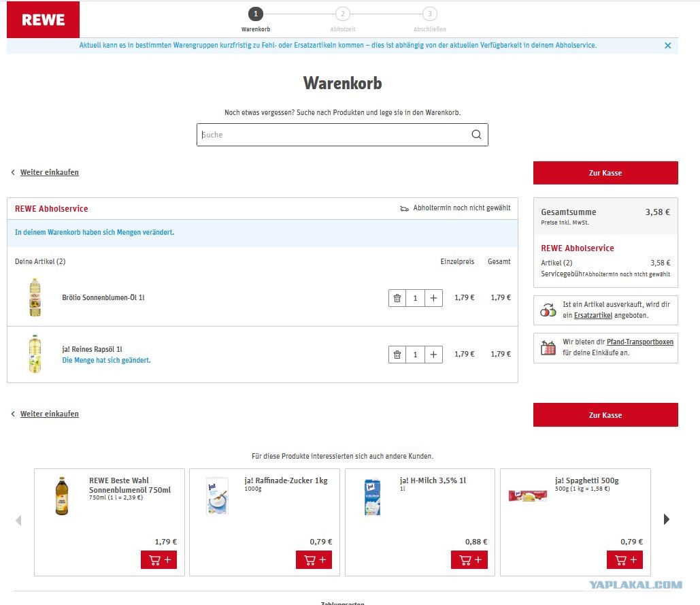Click the Gesamtsumme 3,58 € amount
This screenshot has height=605, width=700.
pos(658,212)
